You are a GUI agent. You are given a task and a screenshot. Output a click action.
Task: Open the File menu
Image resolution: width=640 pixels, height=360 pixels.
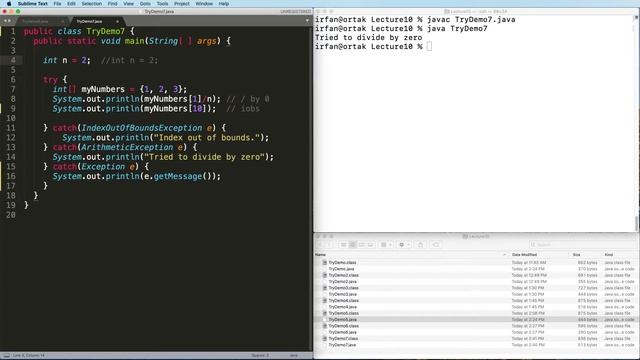[57, 4]
